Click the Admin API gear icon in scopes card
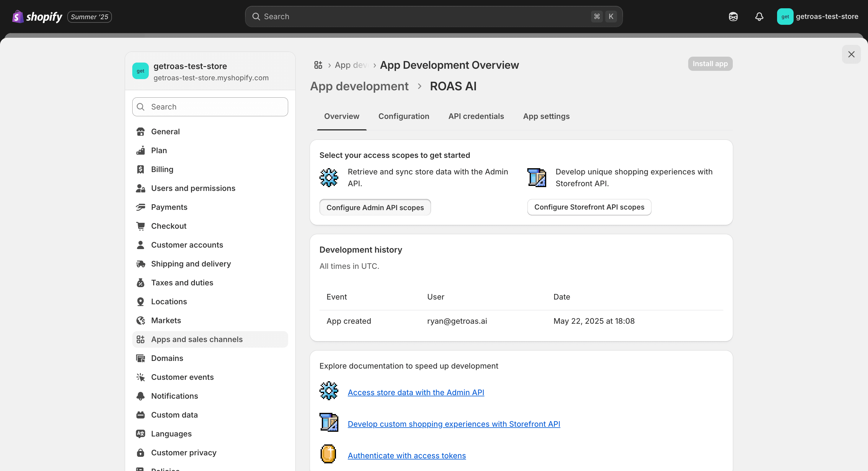 point(329,178)
